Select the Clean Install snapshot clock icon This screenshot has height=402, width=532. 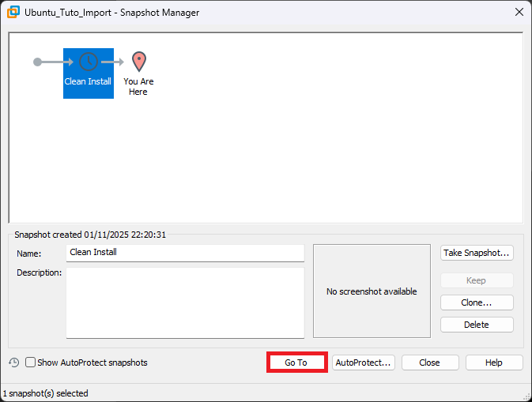click(89, 62)
